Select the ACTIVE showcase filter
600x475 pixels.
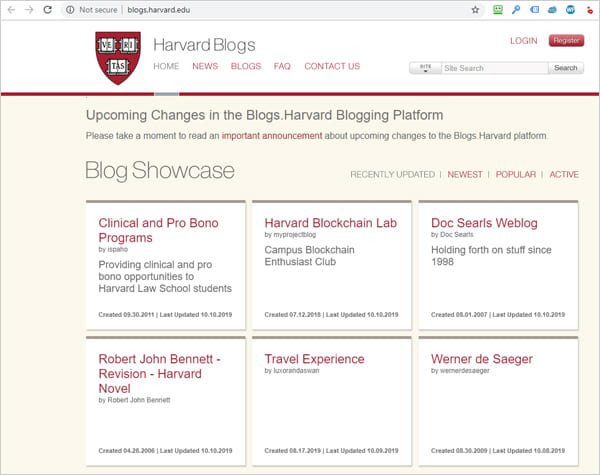point(564,175)
